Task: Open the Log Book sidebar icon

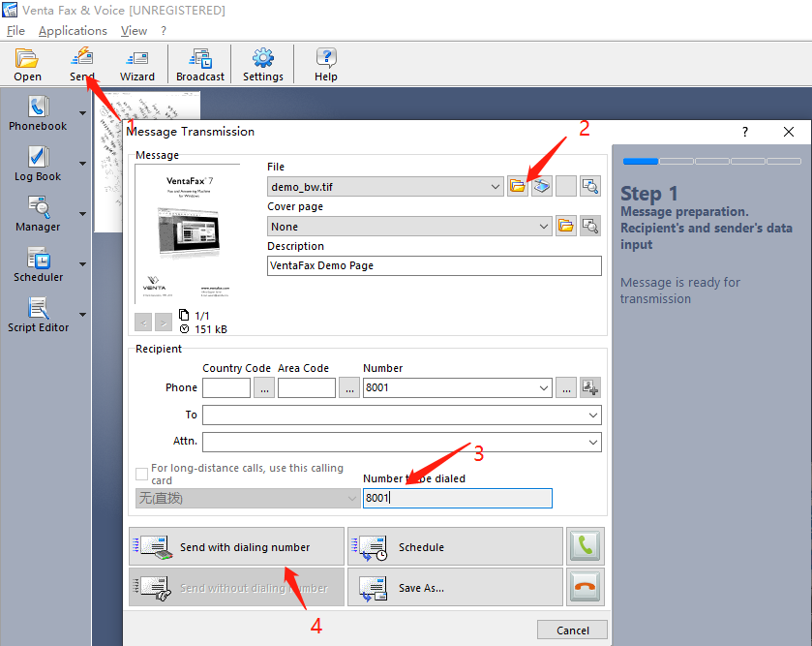Action: (38, 164)
